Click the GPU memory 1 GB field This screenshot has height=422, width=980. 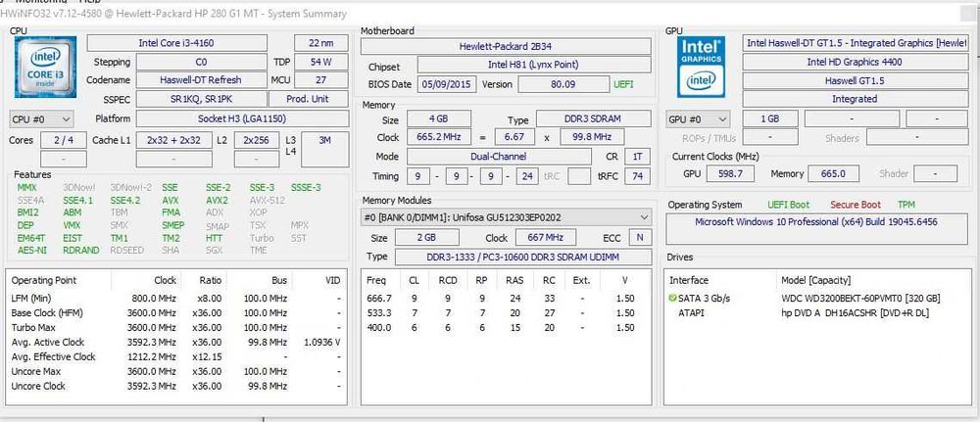(x=770, y=118)
